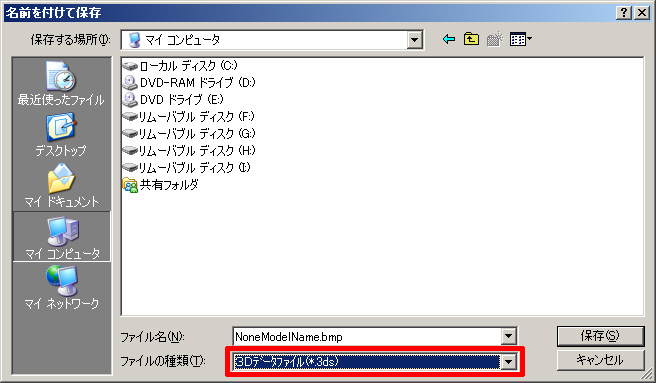The image size is (656, 383).
Task: Select DVD-RAM ドライブ (D:)
Action: coord(189,82)
